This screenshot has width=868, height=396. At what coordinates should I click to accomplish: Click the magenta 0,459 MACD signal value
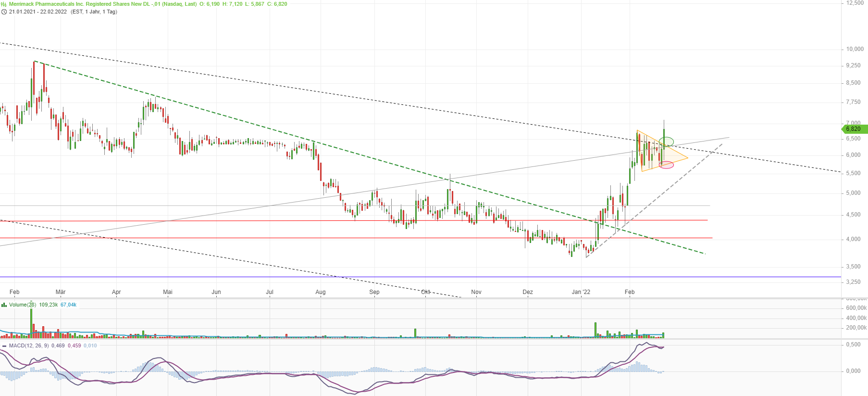[x=74, y=345]
